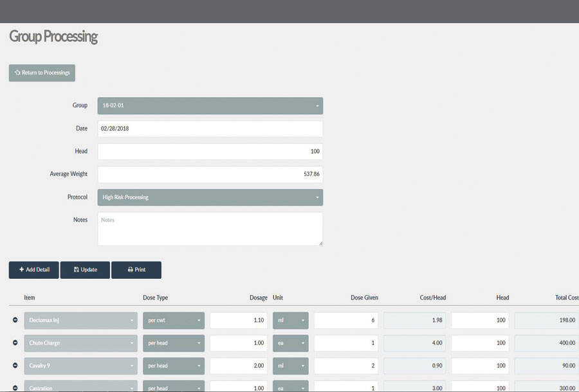Screen dimensions: 579x392
Task: Edit the Dosage value 1.10 for Dectomax
Action: tap(239, 320)
